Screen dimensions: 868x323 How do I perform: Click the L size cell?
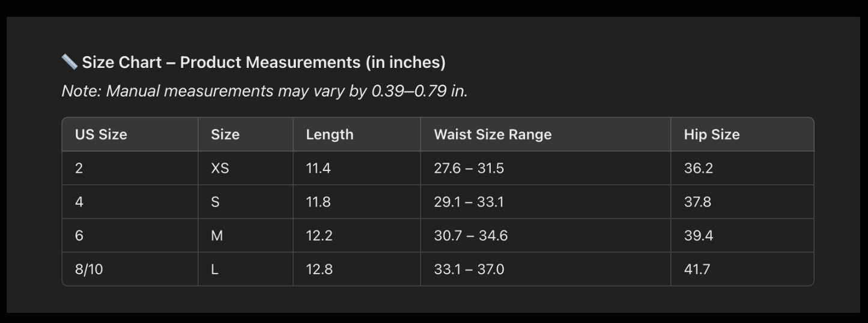(x=214, y=270)
